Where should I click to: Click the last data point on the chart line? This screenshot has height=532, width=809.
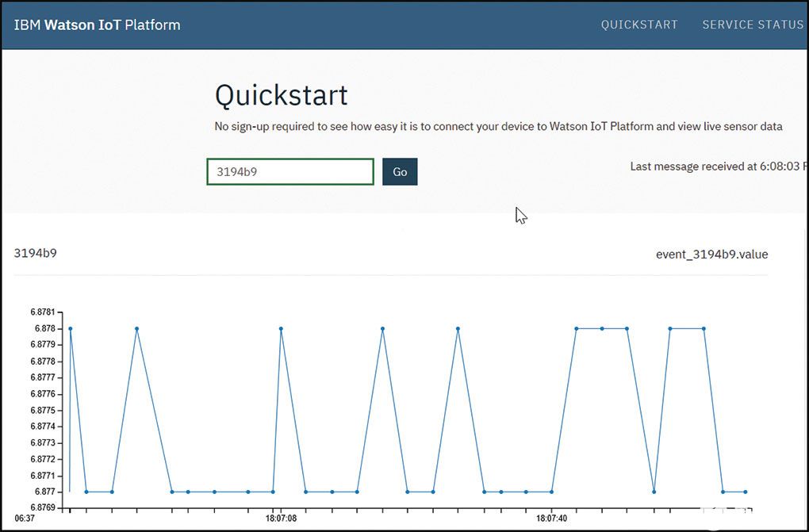pos(746,492)
